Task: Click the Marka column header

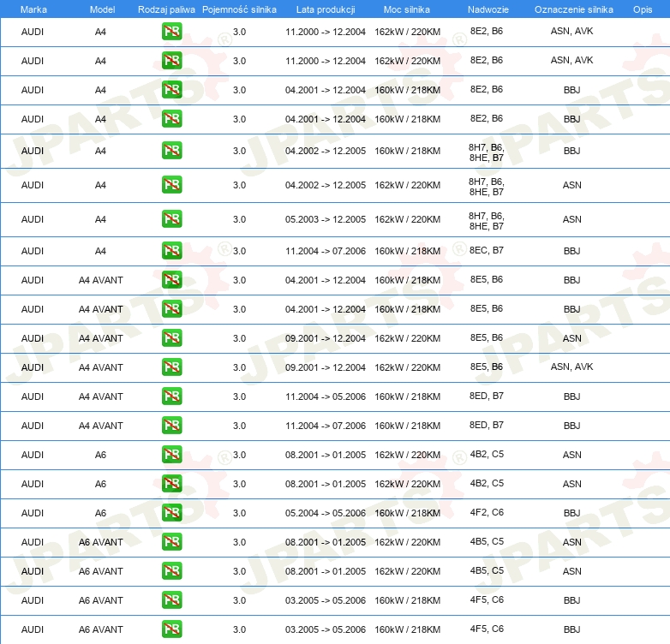Action: [x=33, y=9]
